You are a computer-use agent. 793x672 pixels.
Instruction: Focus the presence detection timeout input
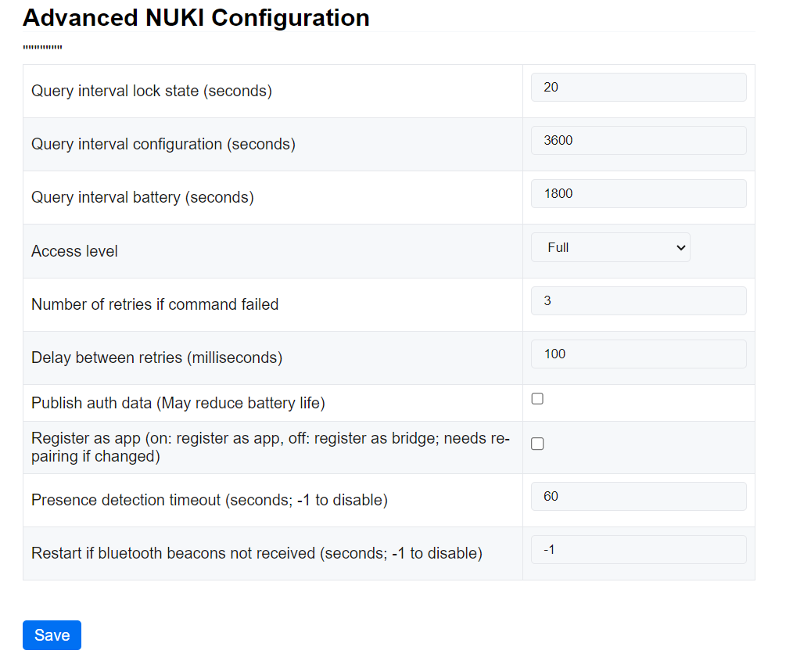click(638, 496)
